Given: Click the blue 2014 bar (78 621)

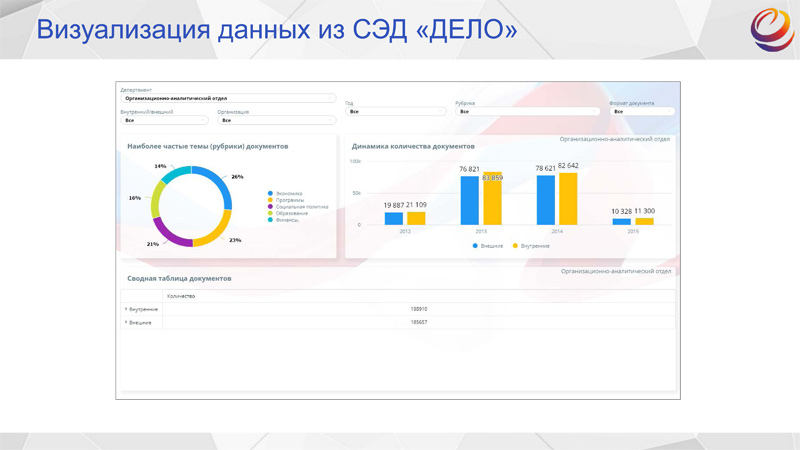Looking at the screenshot, I should click(x=546, y=200).
